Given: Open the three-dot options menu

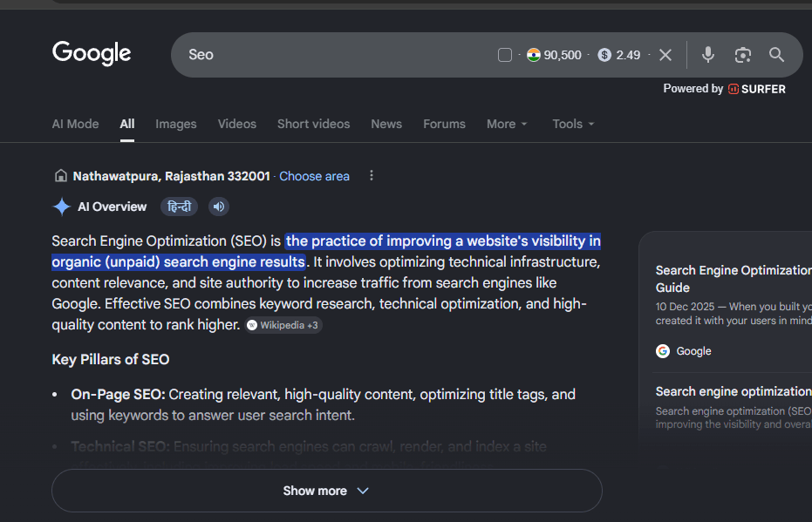Looking at the screenshot, I should [x=372, y=176].
